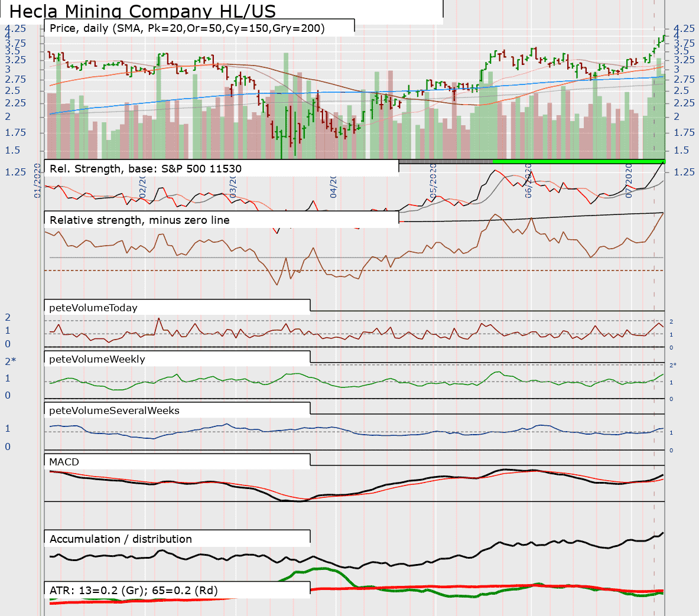The width and height of the screenshot is (699, 616).
Task: Click the bright green status bar segment
Action: (x=578, y=161)
